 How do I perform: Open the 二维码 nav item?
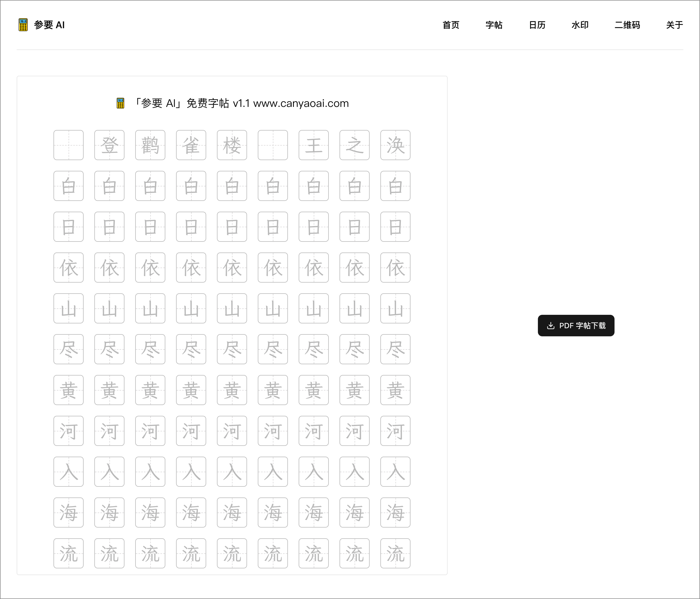point(627,25)
